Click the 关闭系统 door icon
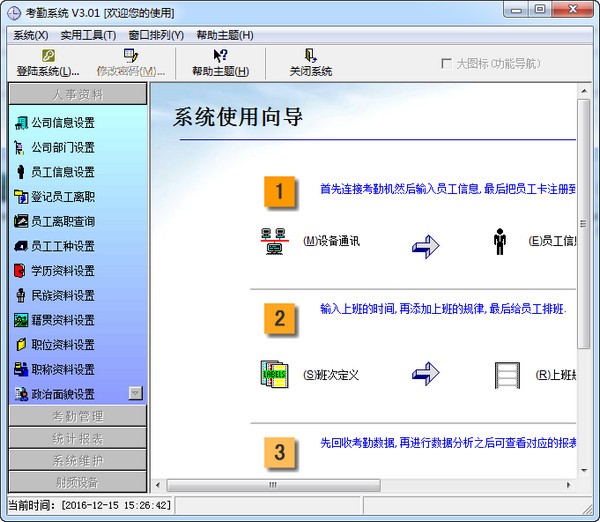 [x=310, y=55]
